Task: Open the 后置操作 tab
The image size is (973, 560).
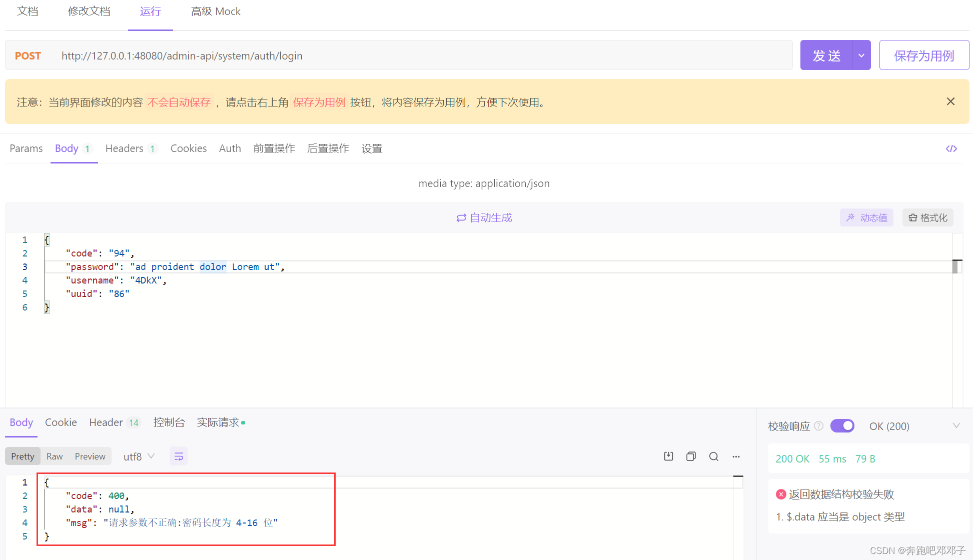Action: pyautogui.click(x=328, y=148)
